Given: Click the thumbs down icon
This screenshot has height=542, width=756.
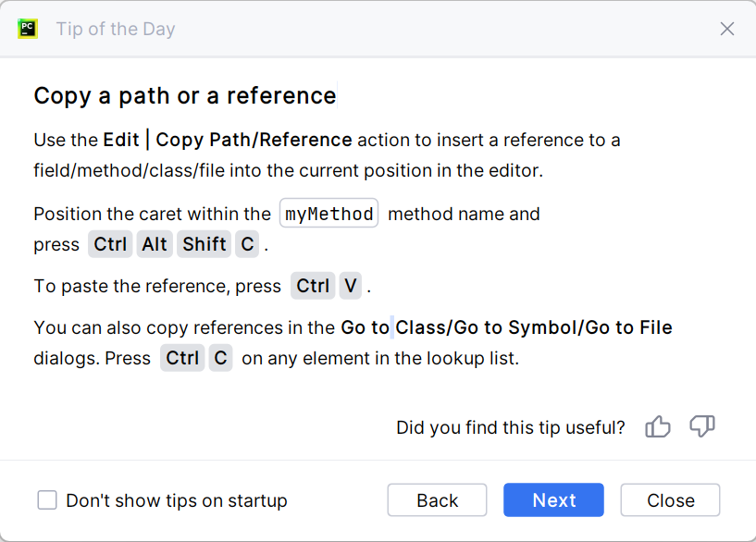Looking at the screenshot, I should (702, 426).
